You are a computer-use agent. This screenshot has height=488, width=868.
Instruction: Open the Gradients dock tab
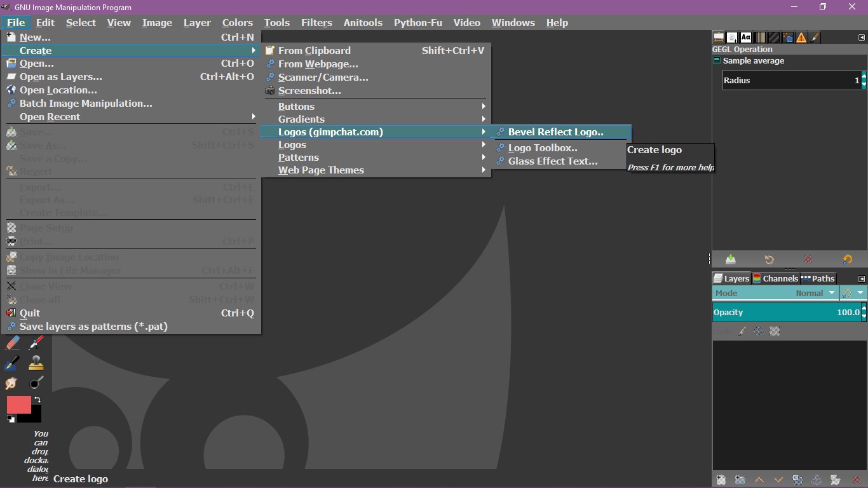760,37
